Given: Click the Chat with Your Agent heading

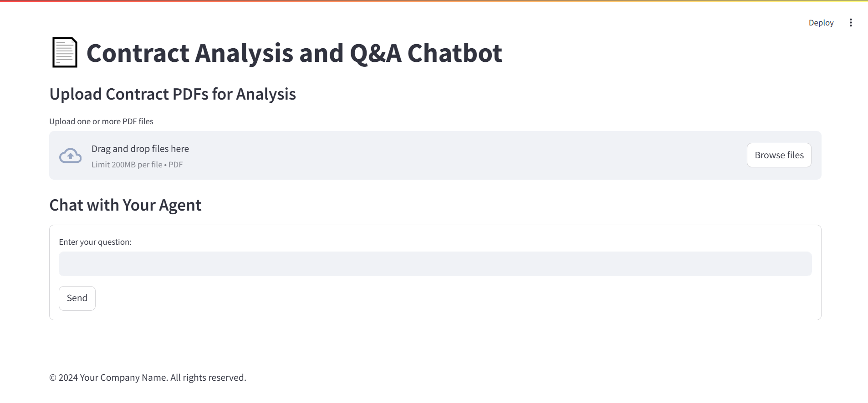Looking at the screenshot, I should (x=125, y=205).
